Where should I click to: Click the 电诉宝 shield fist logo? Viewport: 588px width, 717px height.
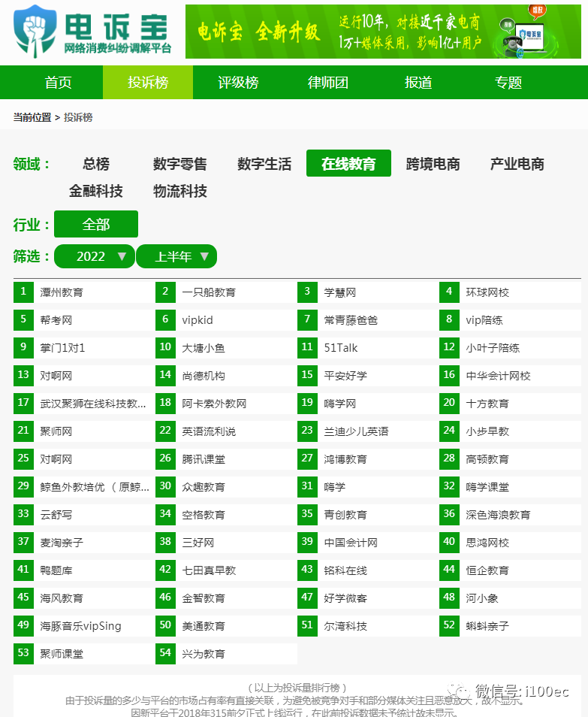[x=35, y=31]
